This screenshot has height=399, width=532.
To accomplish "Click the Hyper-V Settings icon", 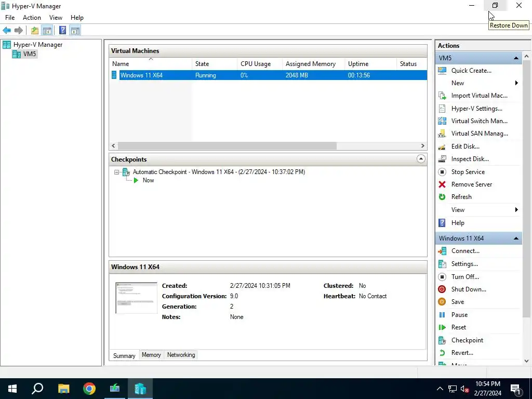I will click(442, 109).
